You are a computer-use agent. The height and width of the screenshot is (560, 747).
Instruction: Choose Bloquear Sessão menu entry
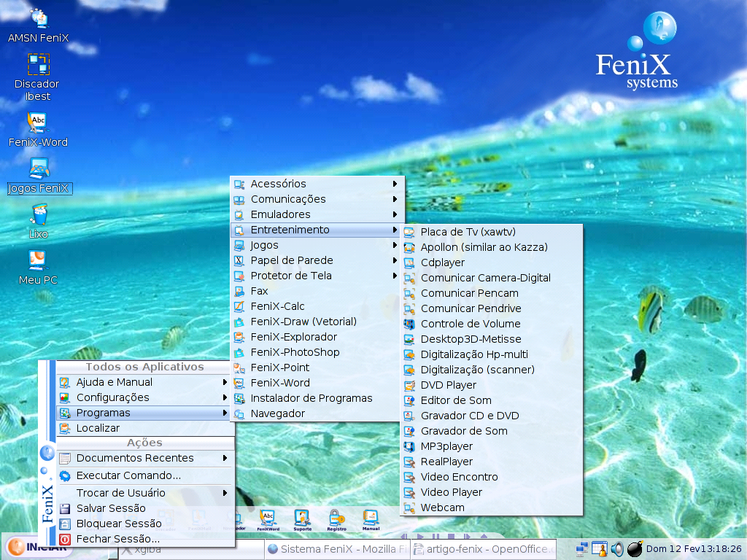point(145,524)
